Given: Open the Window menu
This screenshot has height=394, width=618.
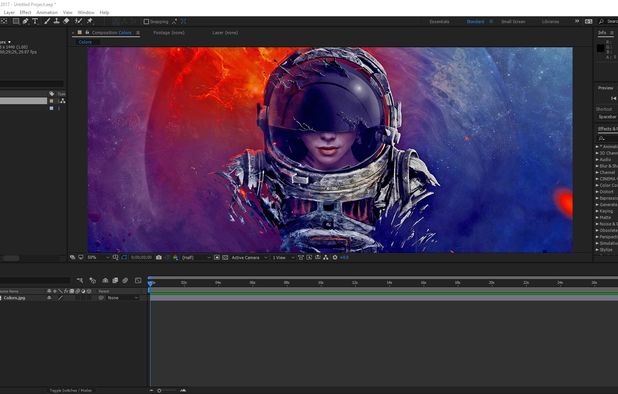Looking at the screenshot, I should tap(86, 13).
